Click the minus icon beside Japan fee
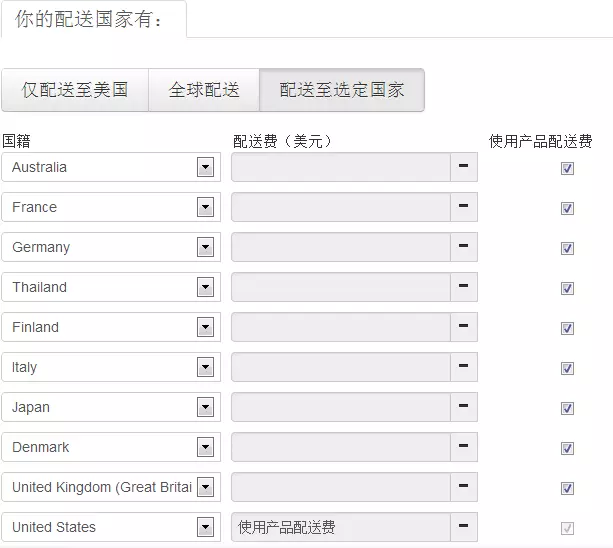 [464, 407]
